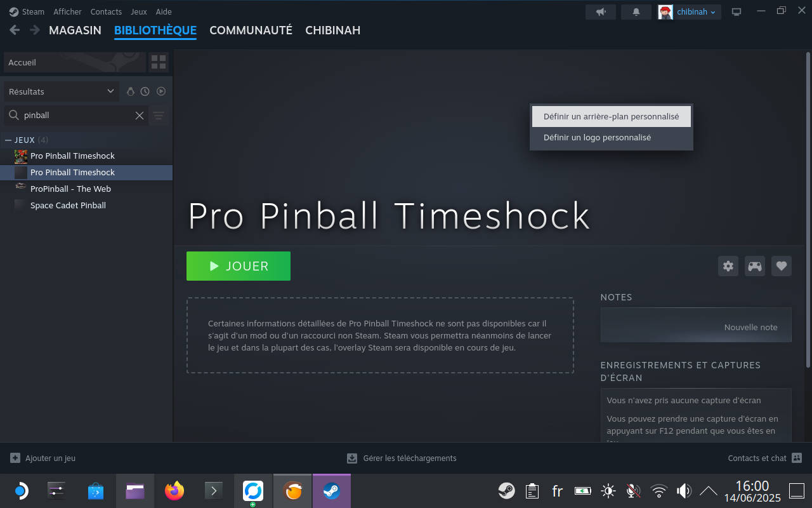Open the Afficher menu

coord(67,11)
